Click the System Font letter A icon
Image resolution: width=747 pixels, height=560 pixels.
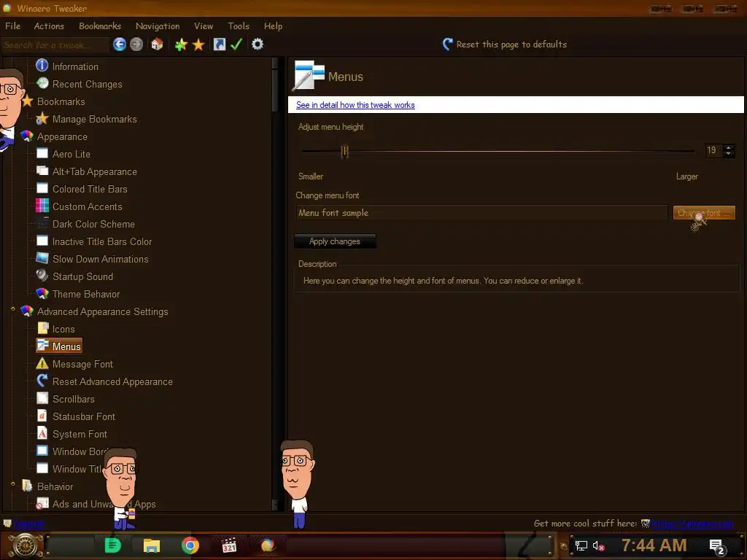pyautogui.click(x=42, y=433)
